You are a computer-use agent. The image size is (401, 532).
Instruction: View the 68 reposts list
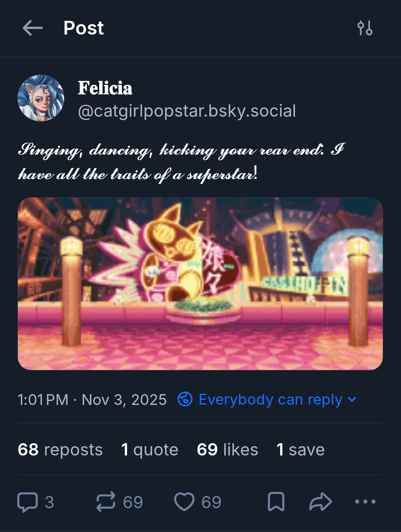(x=60, y=450)
